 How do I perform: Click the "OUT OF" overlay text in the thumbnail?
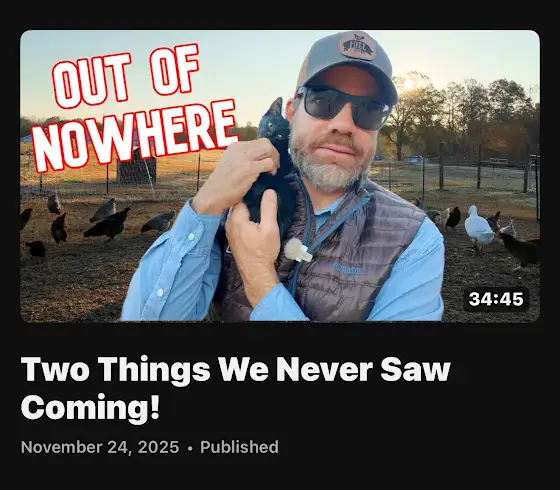pyautogui.click(x=126, y=76)
